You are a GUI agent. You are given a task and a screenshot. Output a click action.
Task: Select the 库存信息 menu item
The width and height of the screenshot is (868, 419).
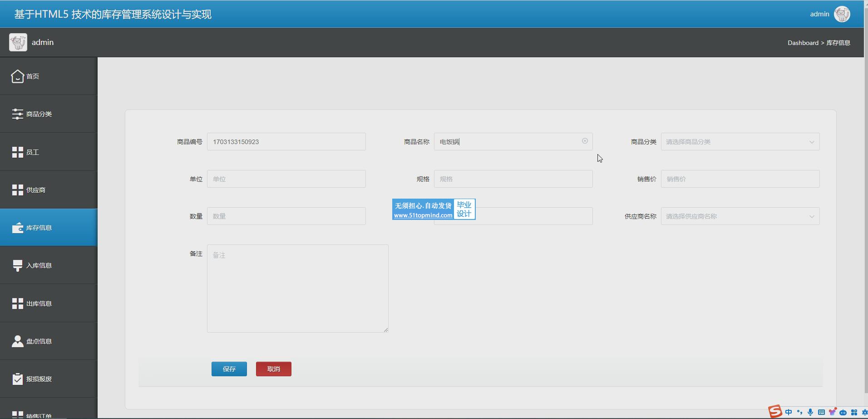[49, 228]
